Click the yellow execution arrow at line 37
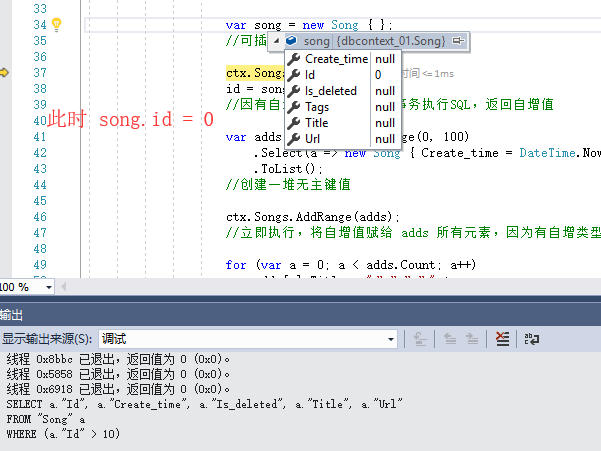601x451 pixels. (4, 72)
